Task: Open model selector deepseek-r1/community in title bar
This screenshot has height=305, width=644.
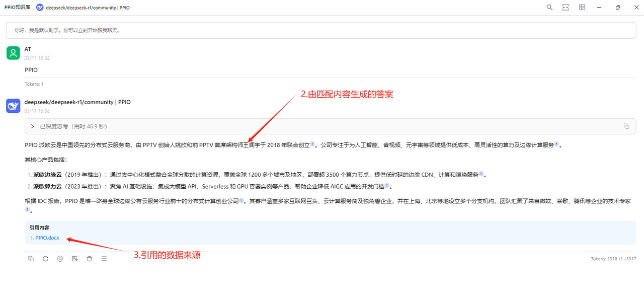Action: [88, 8]
